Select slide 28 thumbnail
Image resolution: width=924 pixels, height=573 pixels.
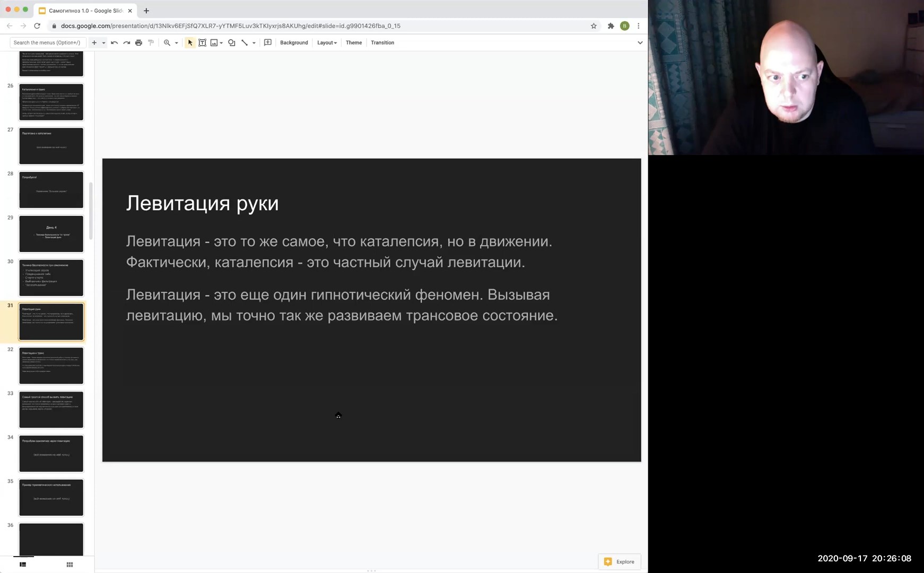click(x=51, y=190)
